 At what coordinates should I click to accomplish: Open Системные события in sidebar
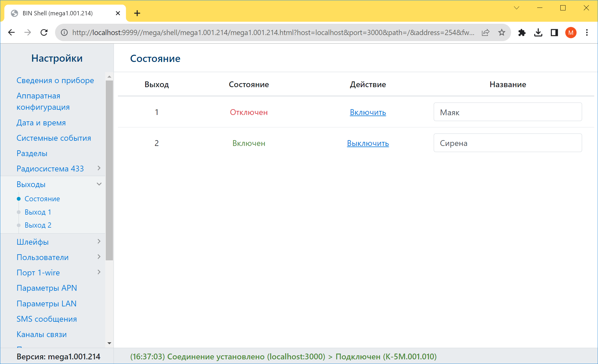[54, 138]
